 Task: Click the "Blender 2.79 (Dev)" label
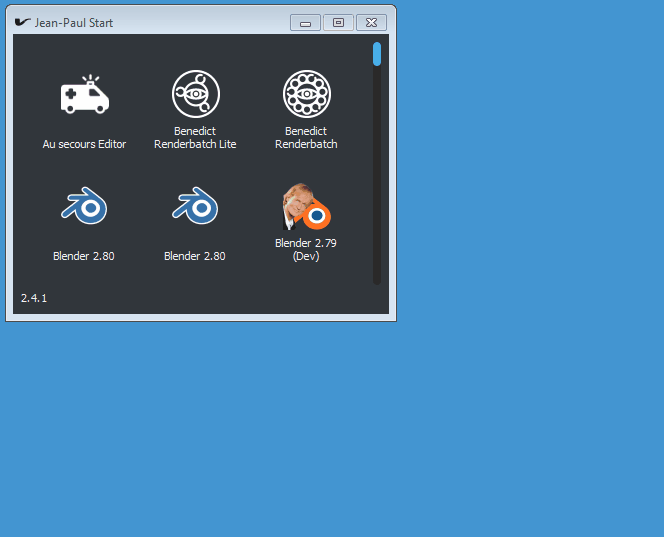pyautogui.click(x=306, y=249)
